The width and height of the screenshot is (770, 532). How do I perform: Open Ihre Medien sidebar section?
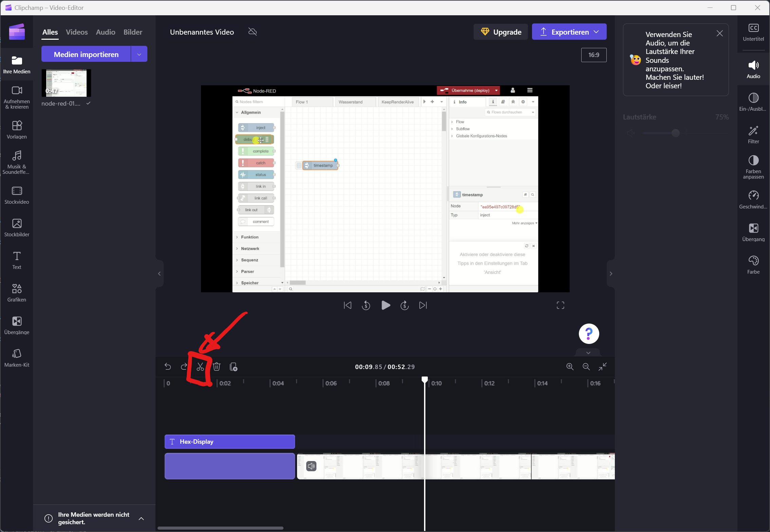point(17,65)
